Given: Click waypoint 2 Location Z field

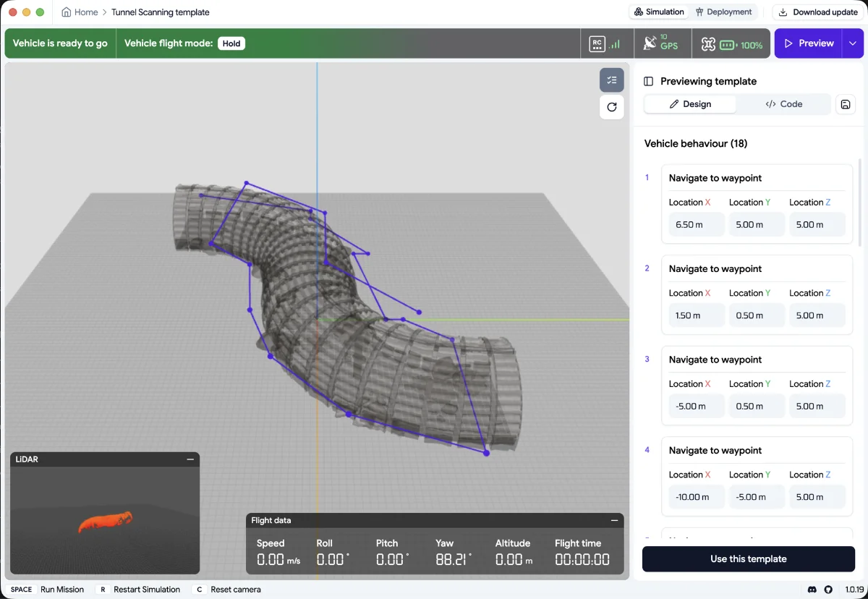Looking at the screenshot, I should pos(817,315).
